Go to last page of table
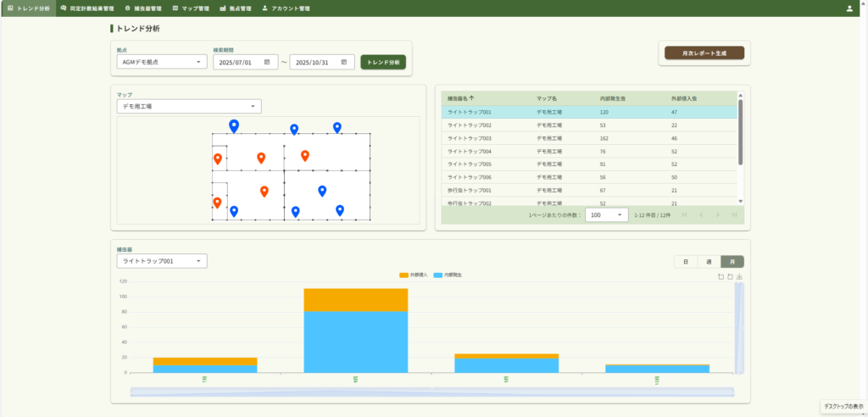Screen dimensions: 868x417 click(x=734, y=215)
